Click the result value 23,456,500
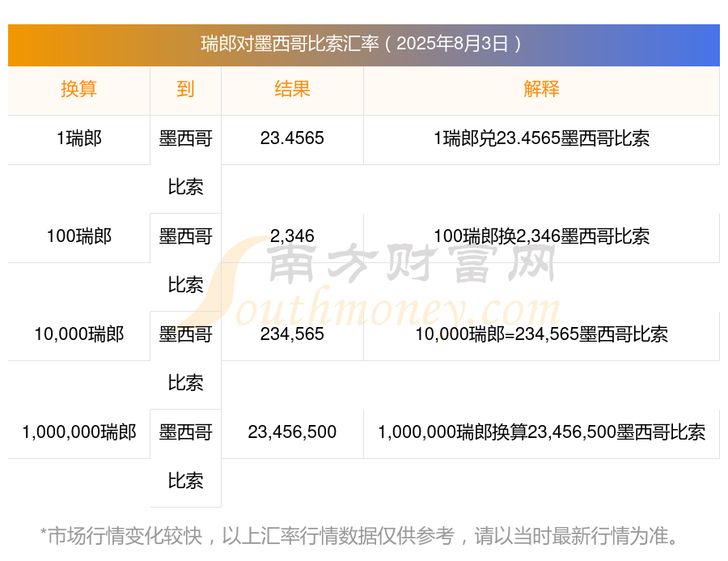The height and width of the screenshot is (561, 728). click(292, 432)
